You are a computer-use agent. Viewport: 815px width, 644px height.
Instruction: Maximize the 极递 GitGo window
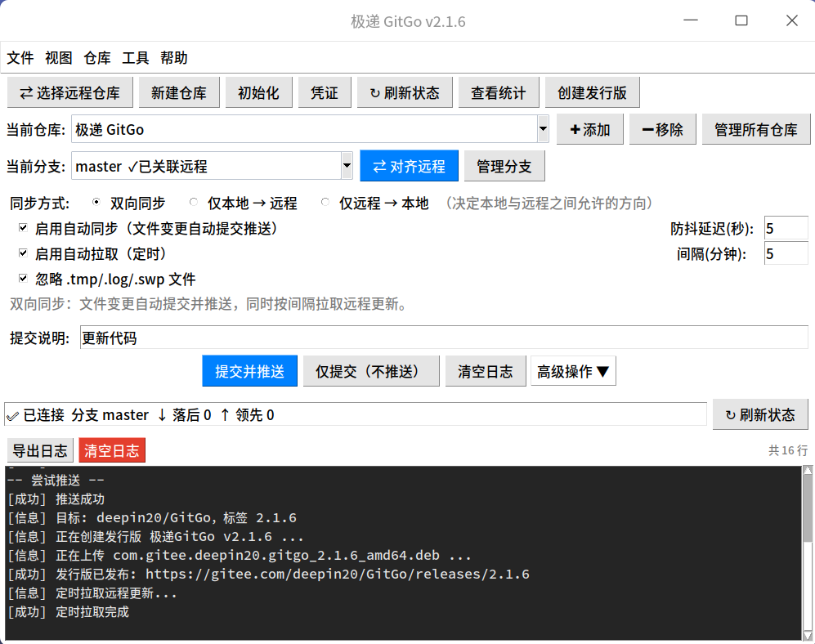click(741, 20)
